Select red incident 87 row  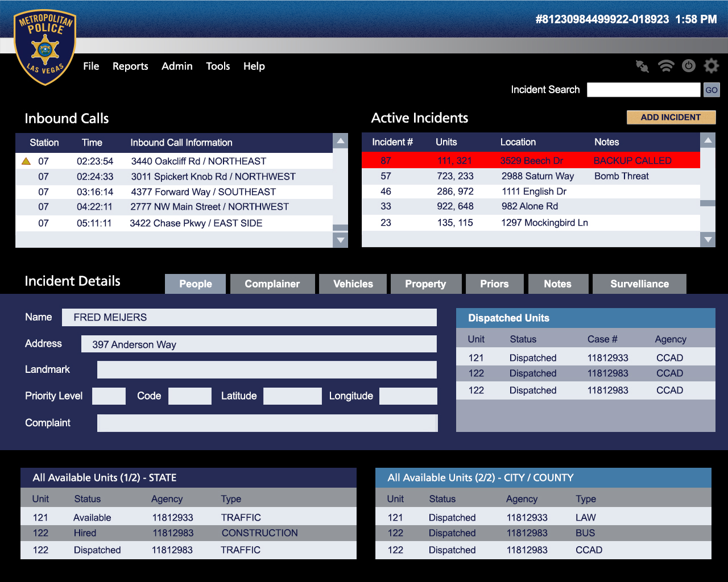click(530, 161)
